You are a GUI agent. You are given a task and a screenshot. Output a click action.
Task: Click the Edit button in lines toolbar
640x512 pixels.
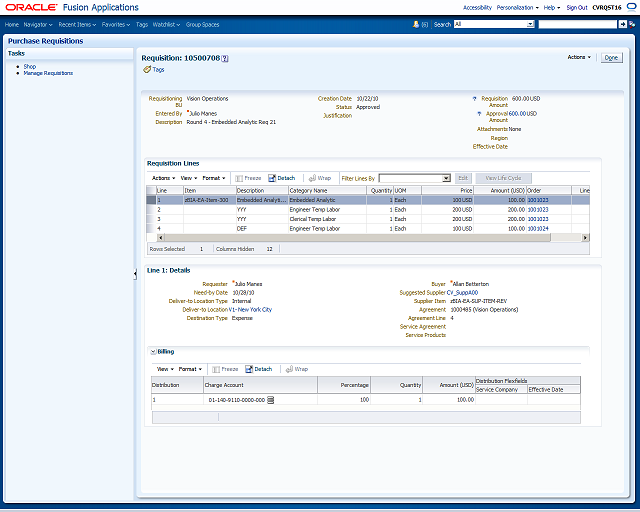[463, 178]
